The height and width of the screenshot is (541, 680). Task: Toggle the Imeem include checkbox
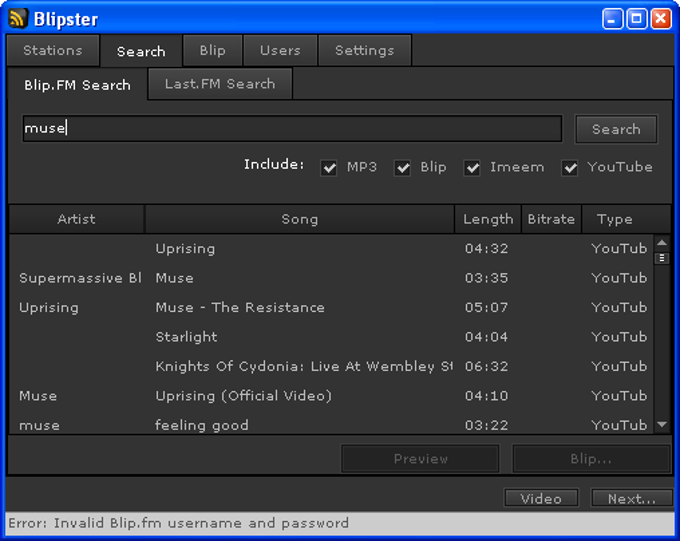point(472,167)
